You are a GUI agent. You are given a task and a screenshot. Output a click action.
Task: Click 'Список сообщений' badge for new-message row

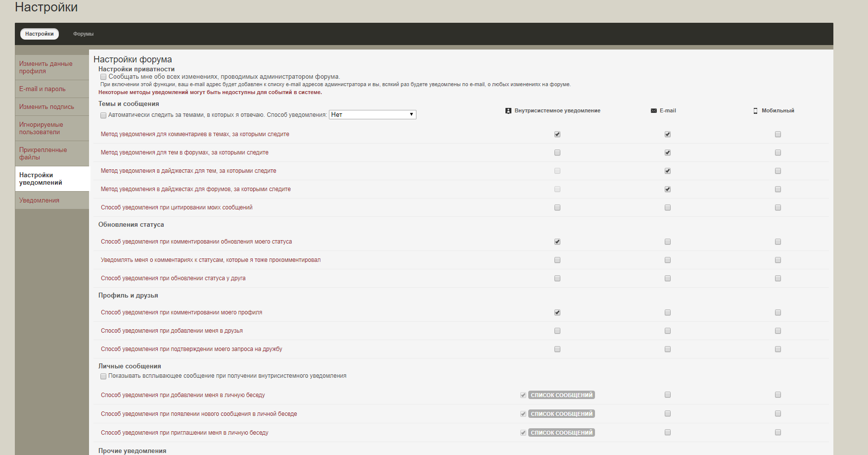561,414
